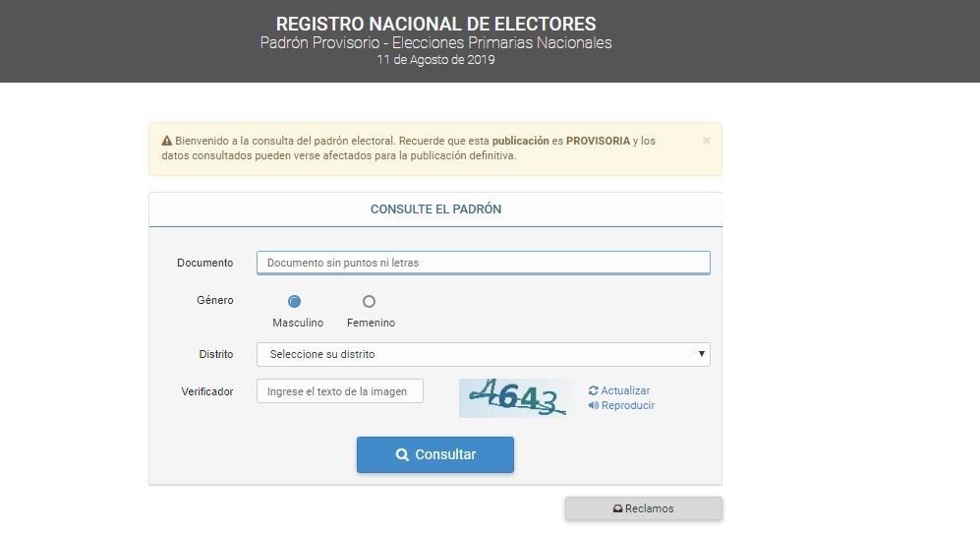The image size is (980, 534).
Task: Click the inbox icon on Reclamos button
Action: tap(617, 509)
